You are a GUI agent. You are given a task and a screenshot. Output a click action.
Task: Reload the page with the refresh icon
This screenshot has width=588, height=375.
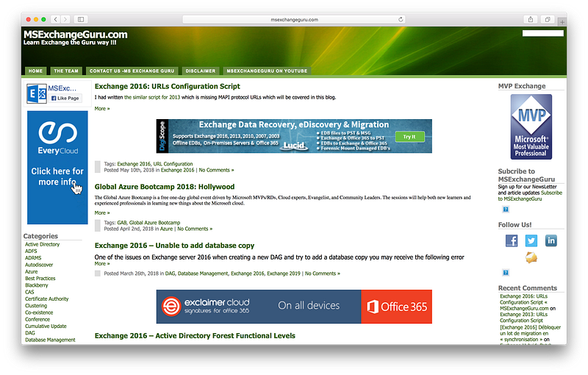point(401,20)
